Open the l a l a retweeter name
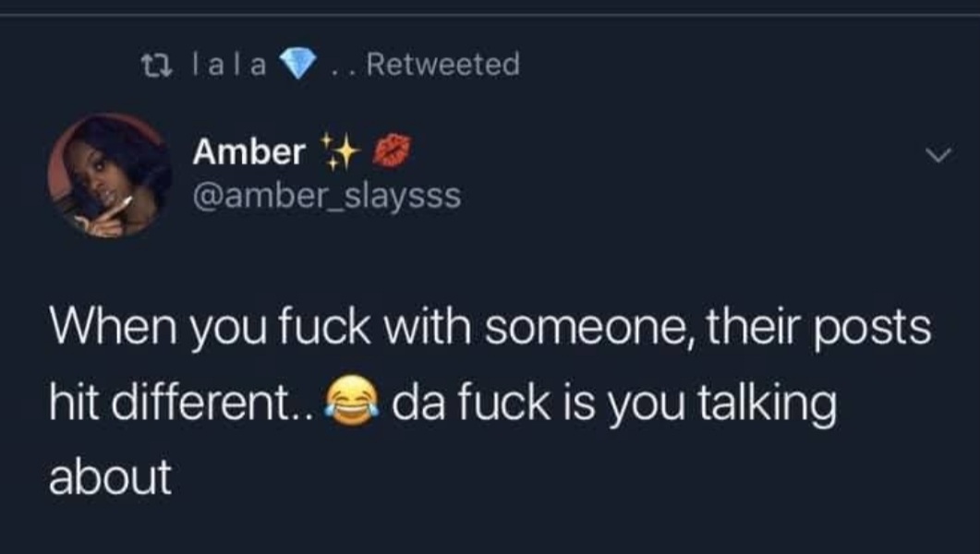The width and height of the screenshot is (980, 554). pyautogui.click(x=229, y=65)
